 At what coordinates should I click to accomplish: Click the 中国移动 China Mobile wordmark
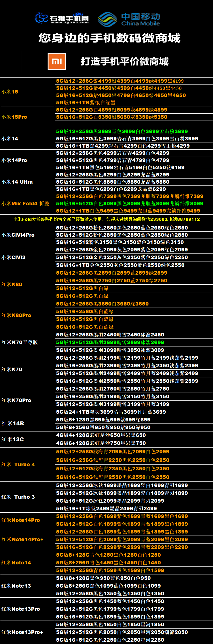141,19
